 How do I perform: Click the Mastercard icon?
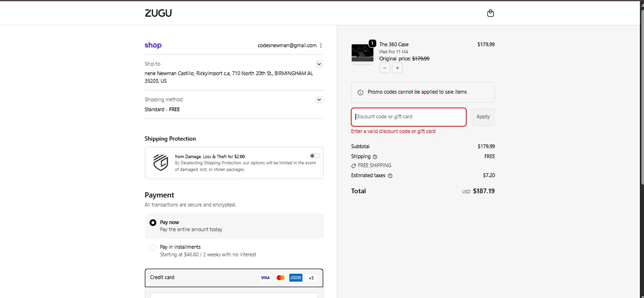(281, 278)
